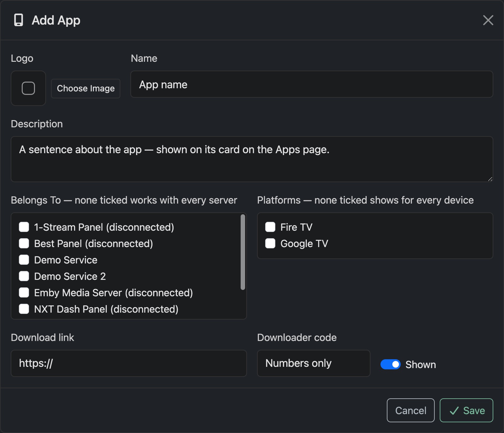Viewport: 504px width, 433px height.
Task: Click the Platforms heading text
Action: pyautogui.click(x=365, y=200)
